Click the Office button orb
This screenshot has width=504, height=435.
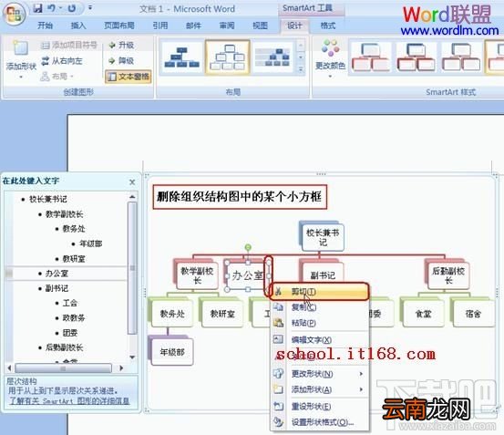[x=15, y=14]
